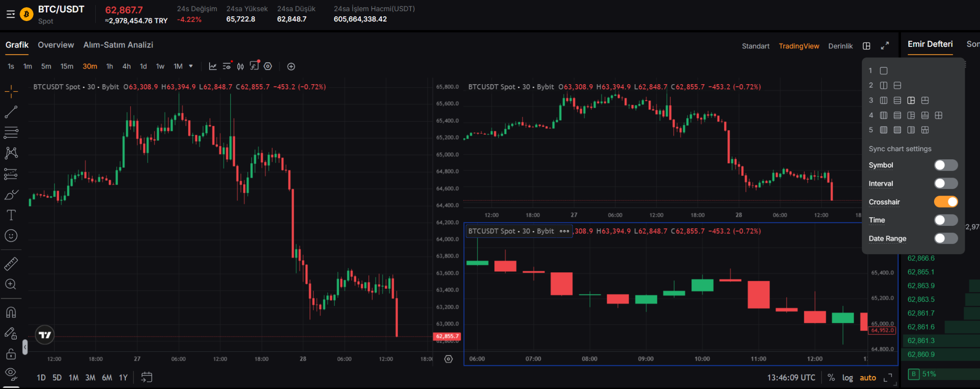Switch chart mode to Derinlik

coord(840,46)
